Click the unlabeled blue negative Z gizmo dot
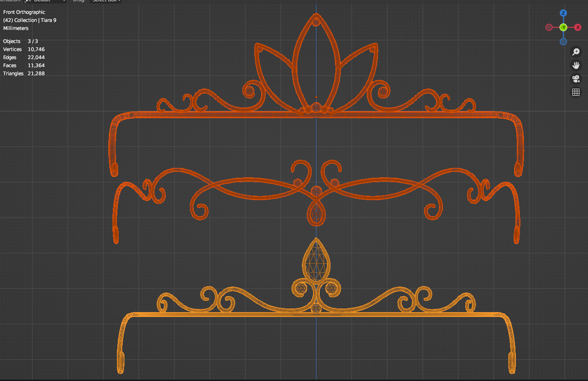Screen dimensions: 588x381 563,42
